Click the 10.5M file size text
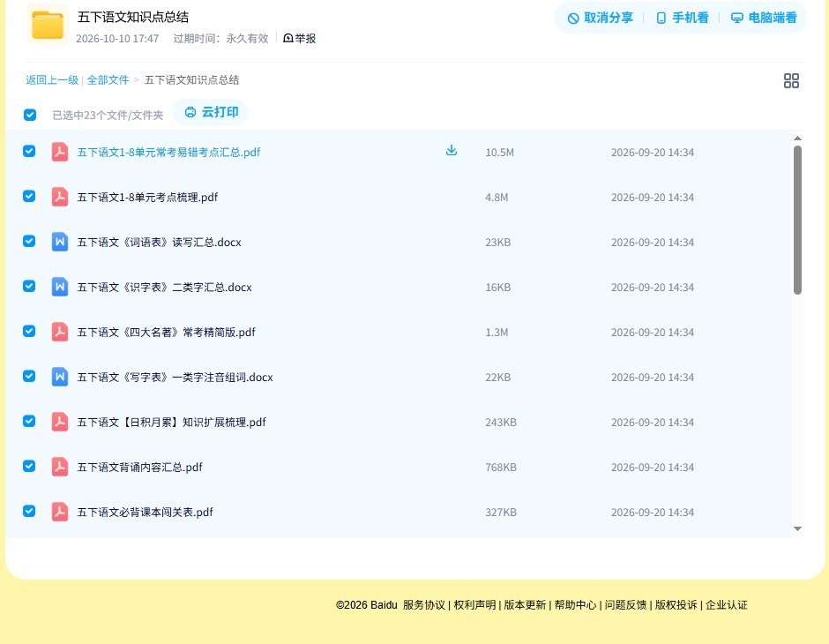 [500, 153]
